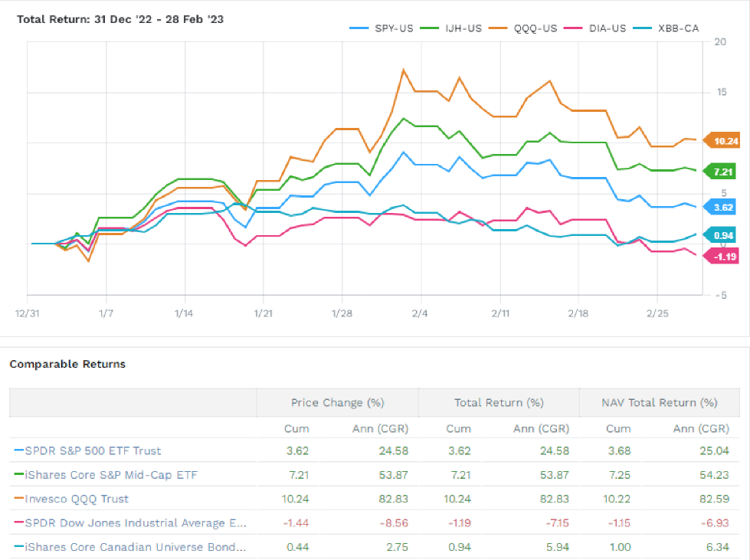Open the iShares Core Canadian Universe Bond link
The image size is (750, 560).
(136, 547)
